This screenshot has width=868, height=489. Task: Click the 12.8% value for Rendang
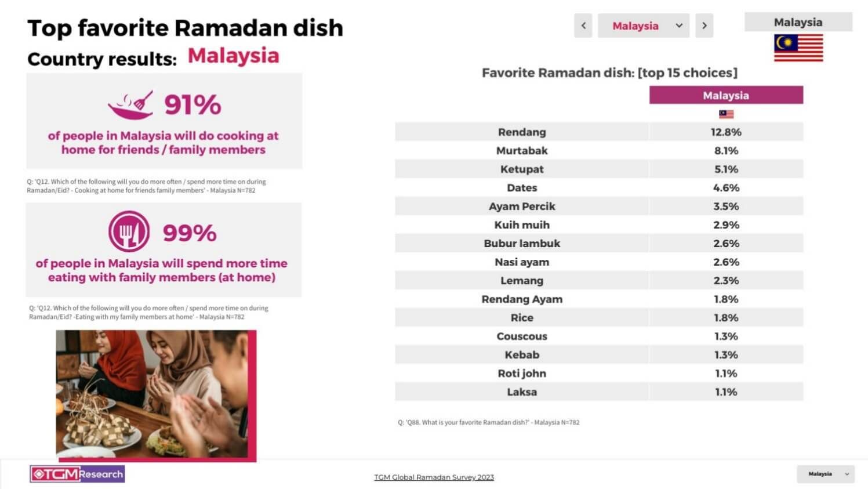click(x=727, y=132)
